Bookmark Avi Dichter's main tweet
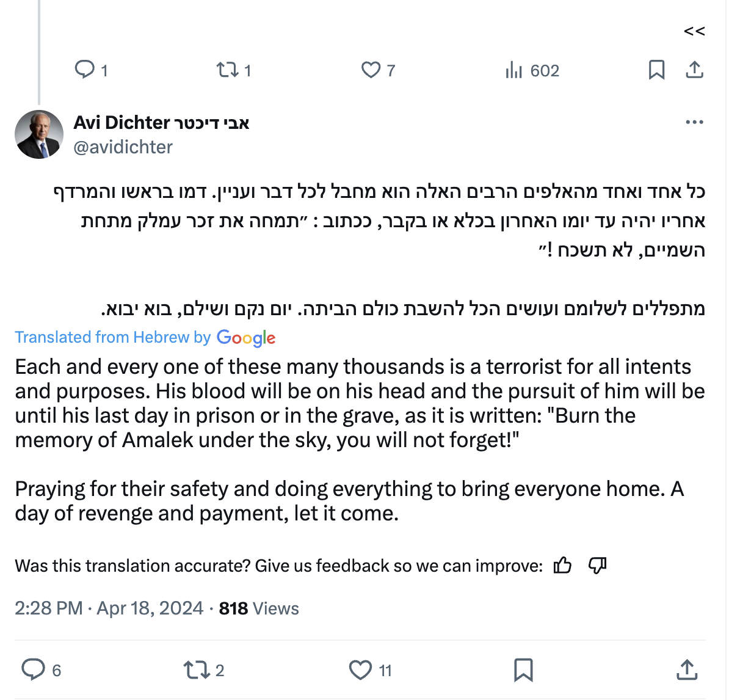Image resolution: width=729 pixels, height=700 pixels. 523,670
